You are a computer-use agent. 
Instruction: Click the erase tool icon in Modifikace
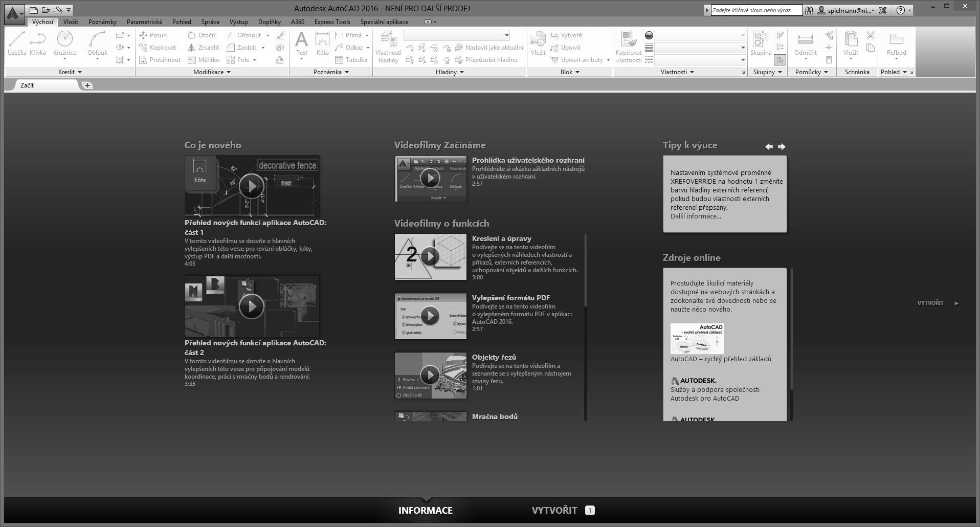[x=280, y=35]
